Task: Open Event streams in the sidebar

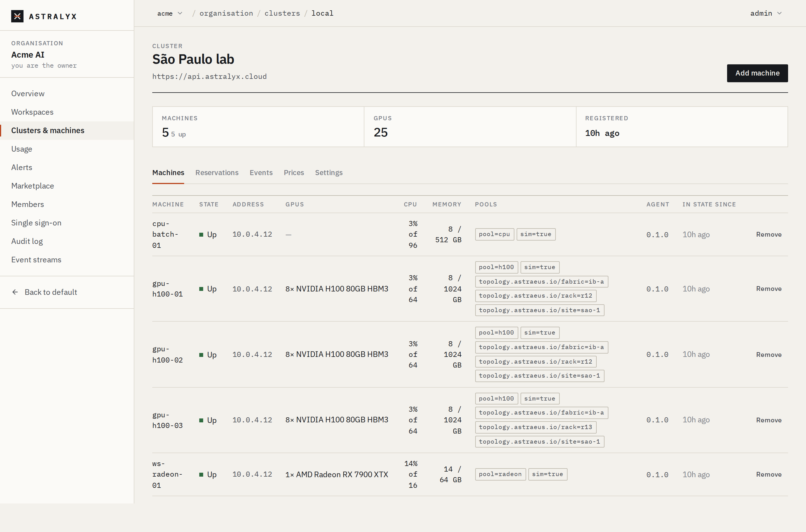Action: 67,260
